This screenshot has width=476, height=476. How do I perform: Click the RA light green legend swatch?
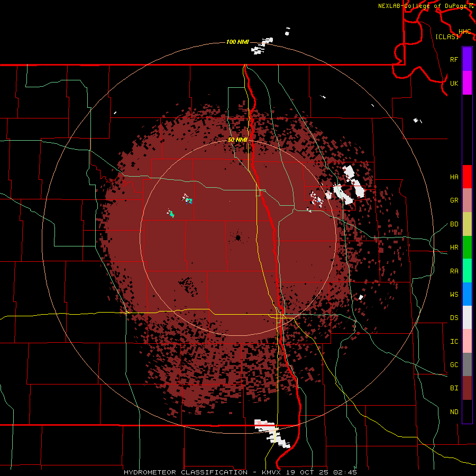[x=467, y=271]
